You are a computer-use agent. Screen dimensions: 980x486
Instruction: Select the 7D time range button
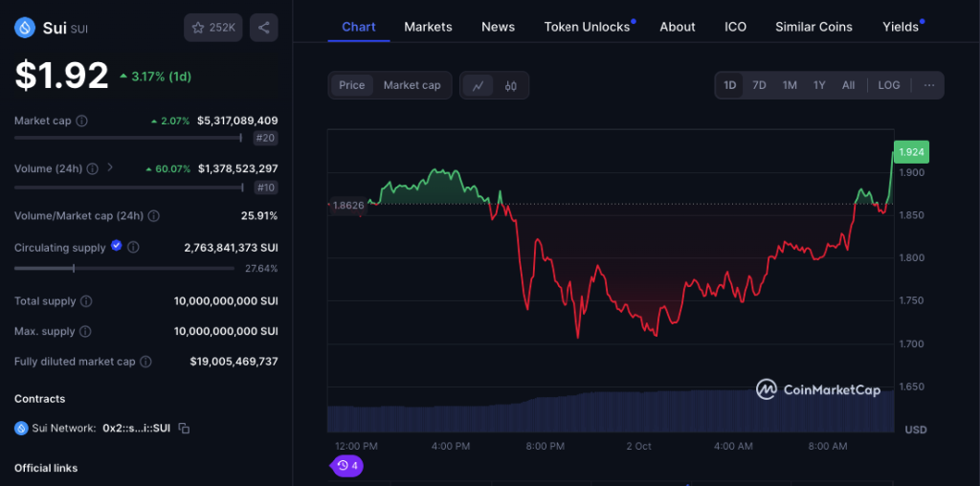759,85
